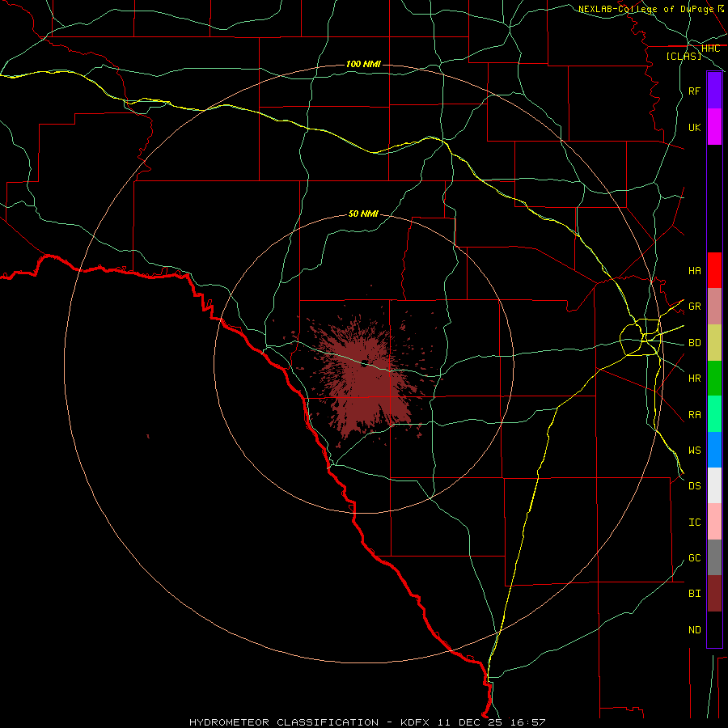Click the radar site center dot
Viewport: 728px width, 728px height.
pos(365,362)
